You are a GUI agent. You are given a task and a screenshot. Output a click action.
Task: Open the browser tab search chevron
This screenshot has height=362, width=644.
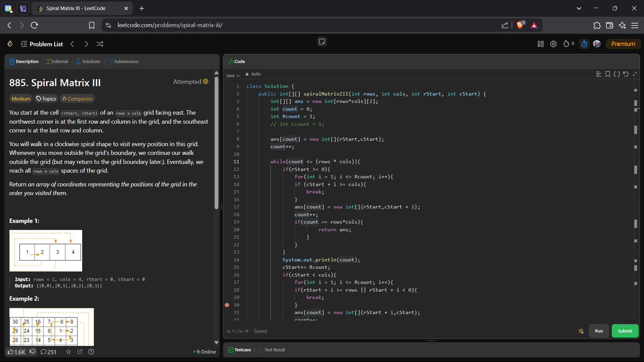(579, 9)
